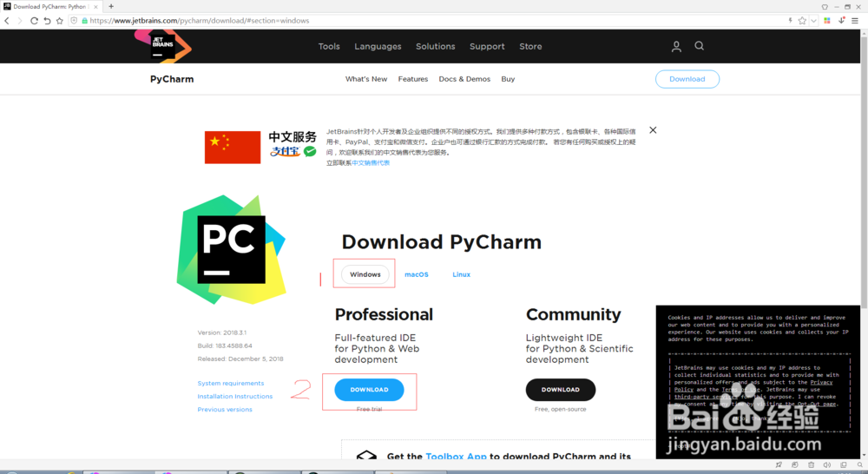
Task: Select the Windows platform tab
Action: pyautogui.click(x=365, y=274)
